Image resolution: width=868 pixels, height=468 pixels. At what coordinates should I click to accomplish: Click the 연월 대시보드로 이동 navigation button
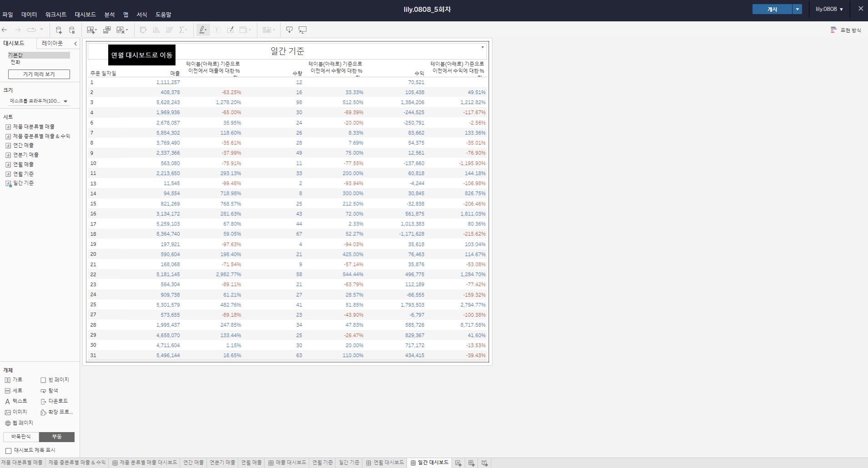[x=142, y=55]
